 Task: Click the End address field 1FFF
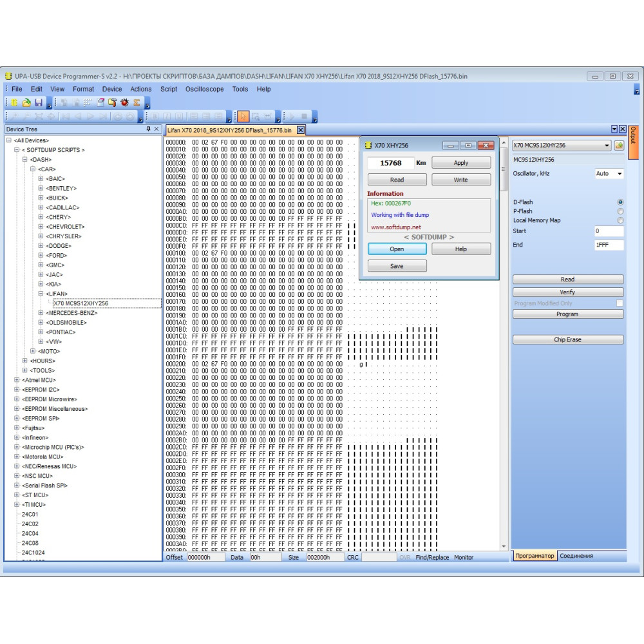click(609, 245)
